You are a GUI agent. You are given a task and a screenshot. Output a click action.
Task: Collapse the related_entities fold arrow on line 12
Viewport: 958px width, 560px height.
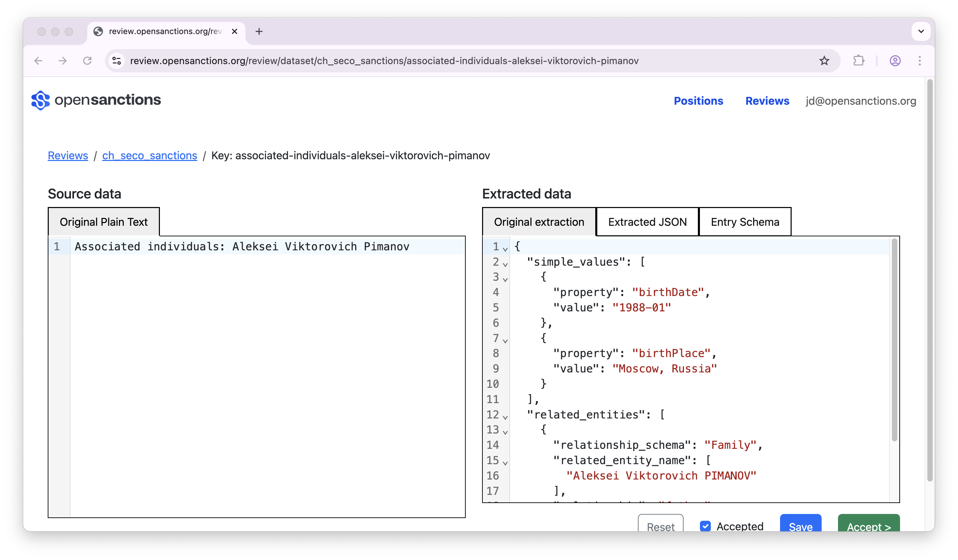(505, 417)
